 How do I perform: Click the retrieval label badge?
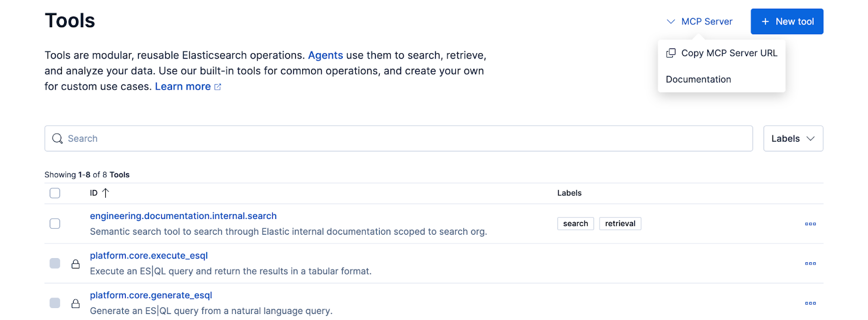[620, 224]
